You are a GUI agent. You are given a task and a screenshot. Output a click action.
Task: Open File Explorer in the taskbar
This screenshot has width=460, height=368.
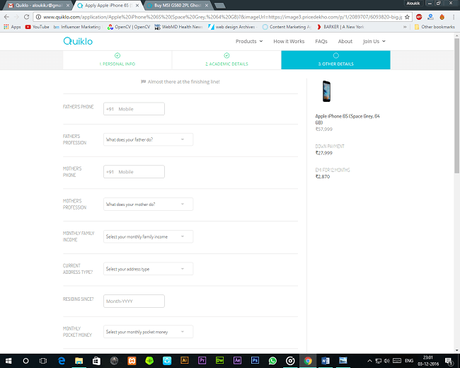tap(79, 361)
